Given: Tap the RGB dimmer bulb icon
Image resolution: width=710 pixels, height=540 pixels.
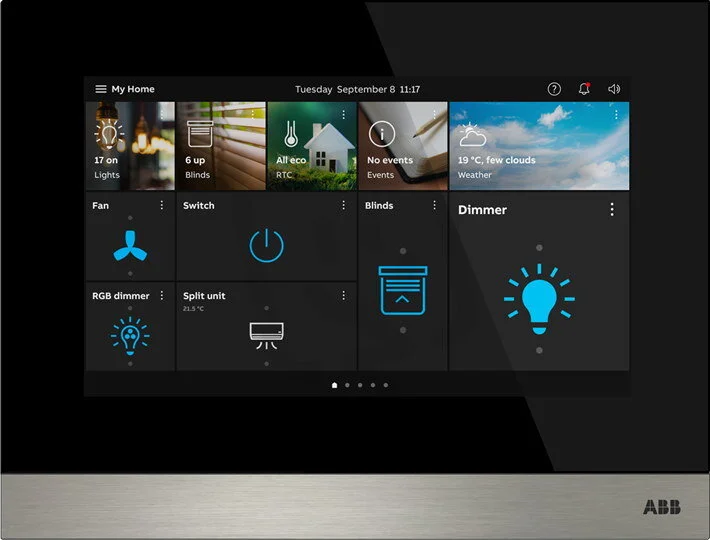Looking at the screenshot, I should 130,336.
